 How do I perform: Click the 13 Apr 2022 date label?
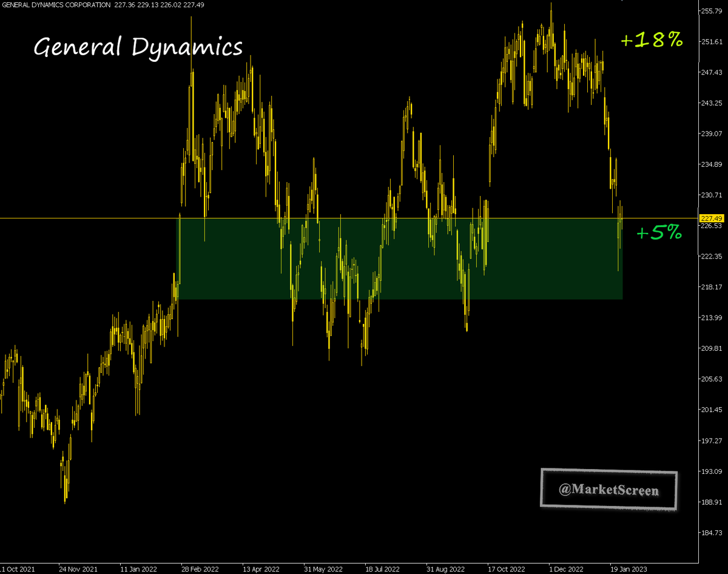click(x=262, y=570)
